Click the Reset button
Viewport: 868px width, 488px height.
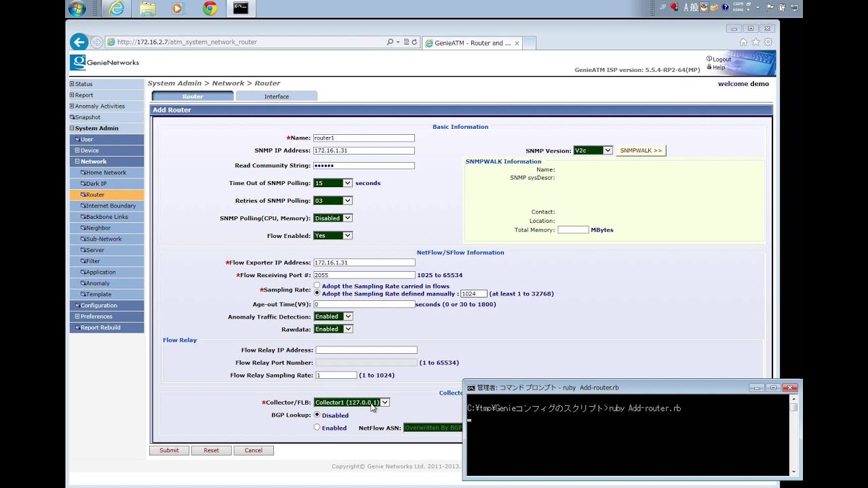(x=212, y=450)
